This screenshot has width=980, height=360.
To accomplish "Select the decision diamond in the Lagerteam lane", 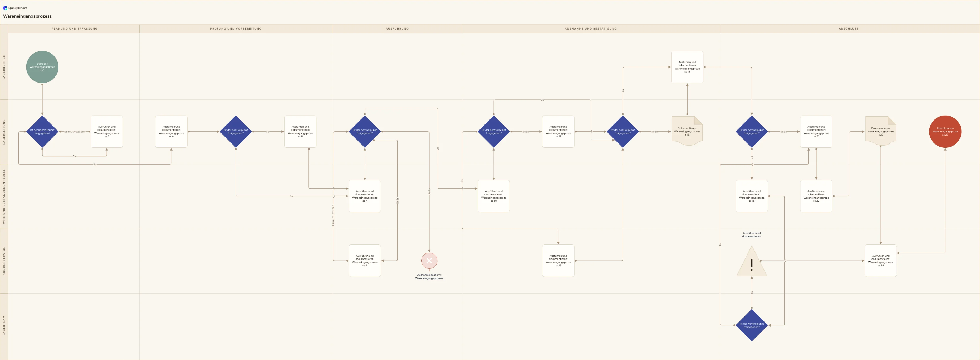I will coord(752,325).
